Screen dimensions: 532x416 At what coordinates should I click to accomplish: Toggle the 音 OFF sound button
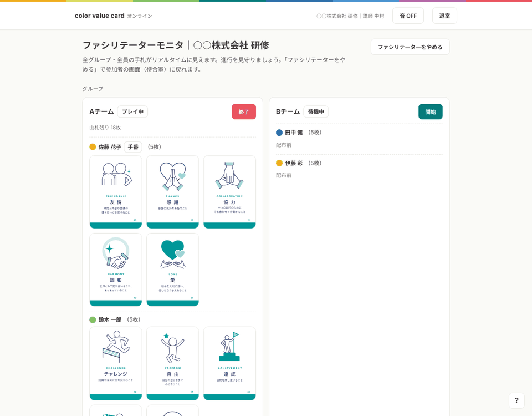point(408,16)
